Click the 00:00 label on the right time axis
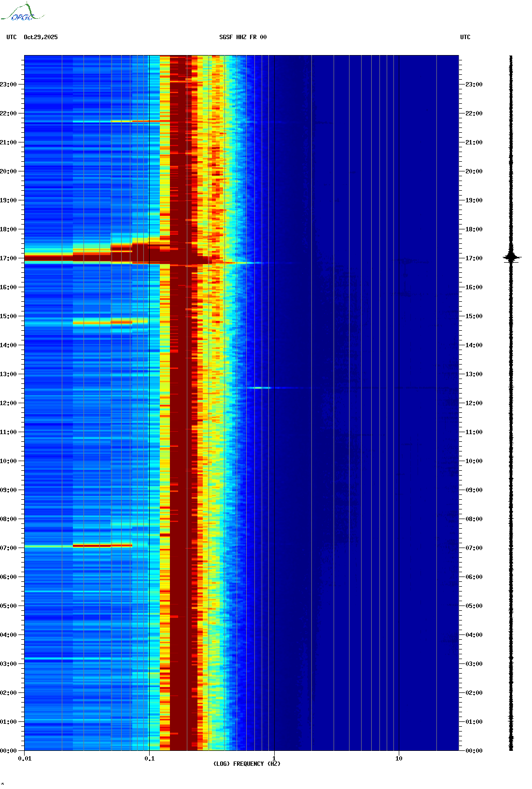Image resolution: width=532 pixels, height=789 pixels. pyautogui.click(x=474, y=751)
